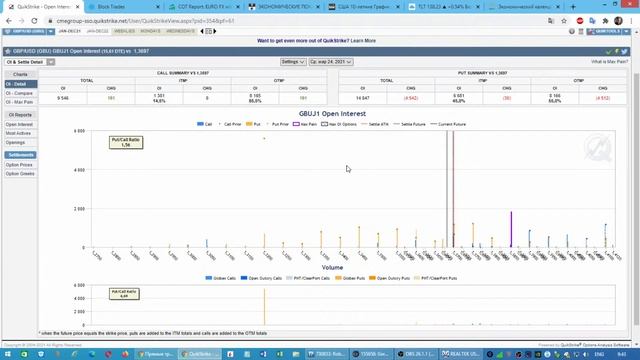Toggle Current Future line in legend
Image resolution: width=640 pixels, height=360 pixels.
point(448,124)
